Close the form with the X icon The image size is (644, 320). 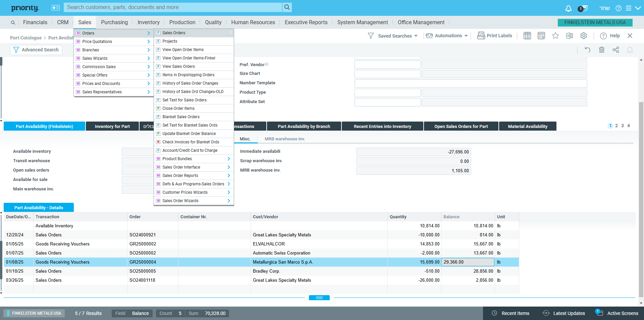coord(630,36)
